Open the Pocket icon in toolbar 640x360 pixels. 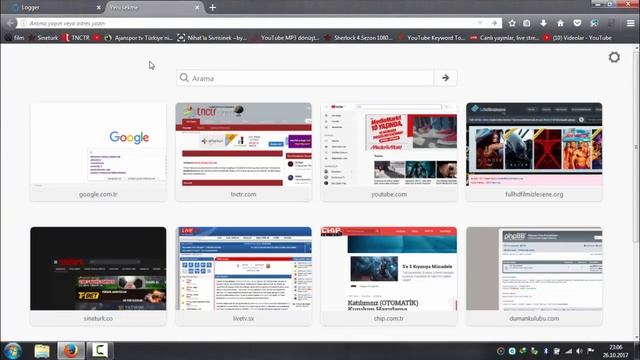(x=577, y=23)
